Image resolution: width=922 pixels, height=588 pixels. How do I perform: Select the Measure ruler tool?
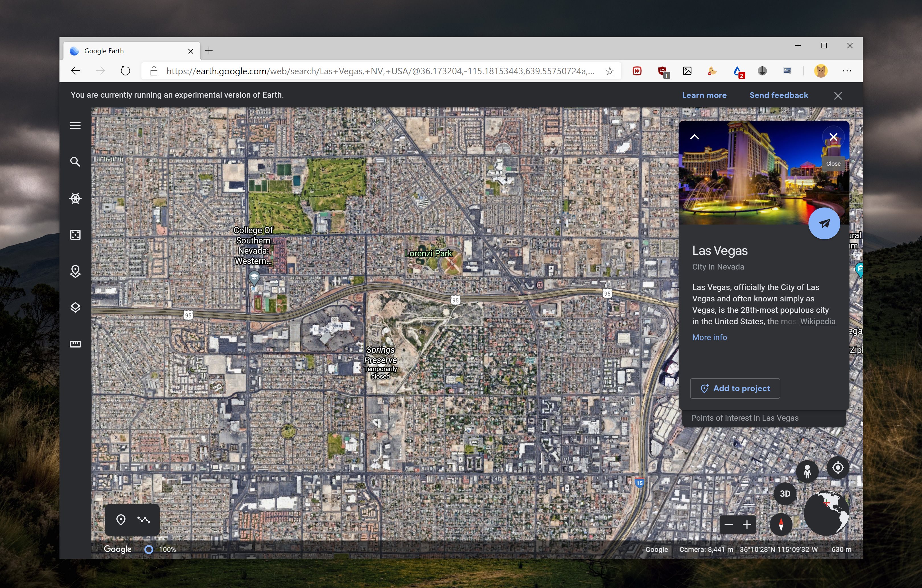(75, 344)
